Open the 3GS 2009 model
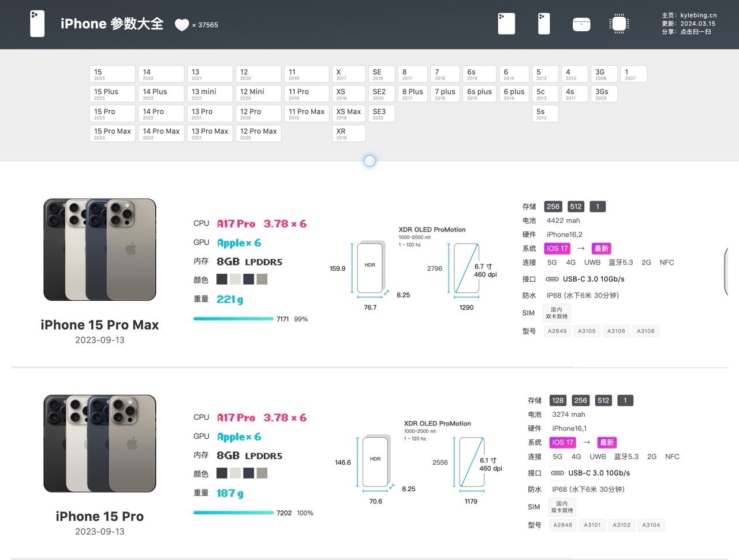This screenshot has width=739, height=560. 604,94
